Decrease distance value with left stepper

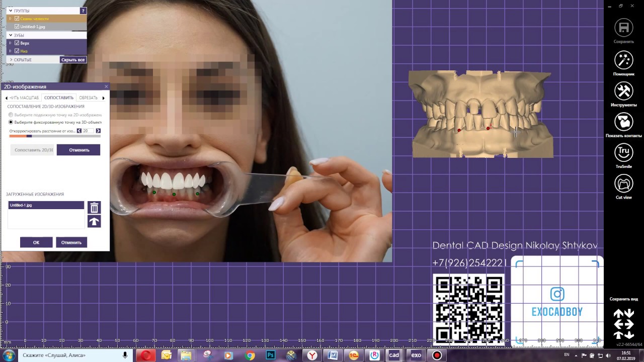point(79,131)
